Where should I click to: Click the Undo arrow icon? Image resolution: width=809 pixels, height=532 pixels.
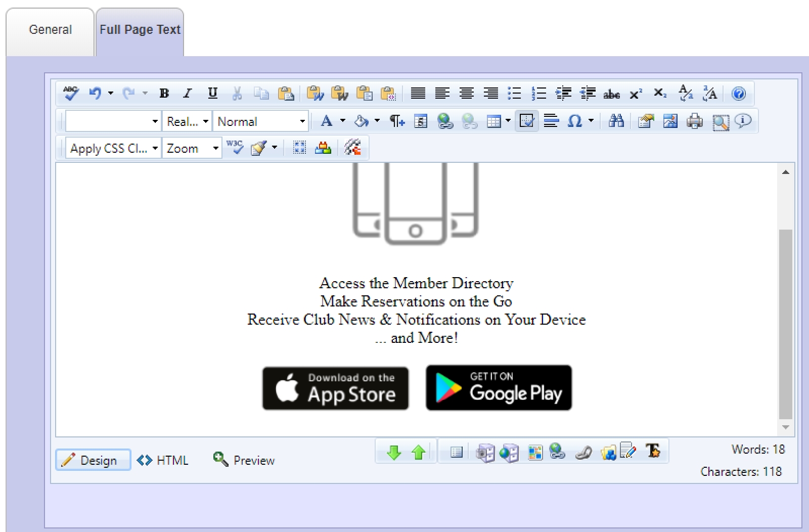[x=95, y=93]
